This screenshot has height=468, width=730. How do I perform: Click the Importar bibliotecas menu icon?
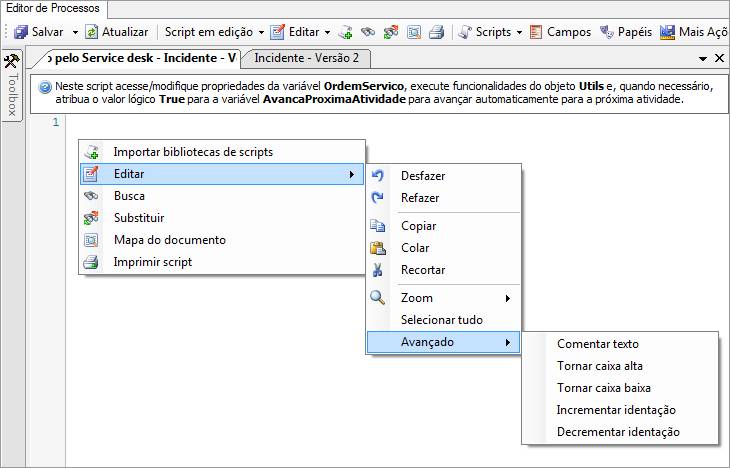click(x=91, y=152)
